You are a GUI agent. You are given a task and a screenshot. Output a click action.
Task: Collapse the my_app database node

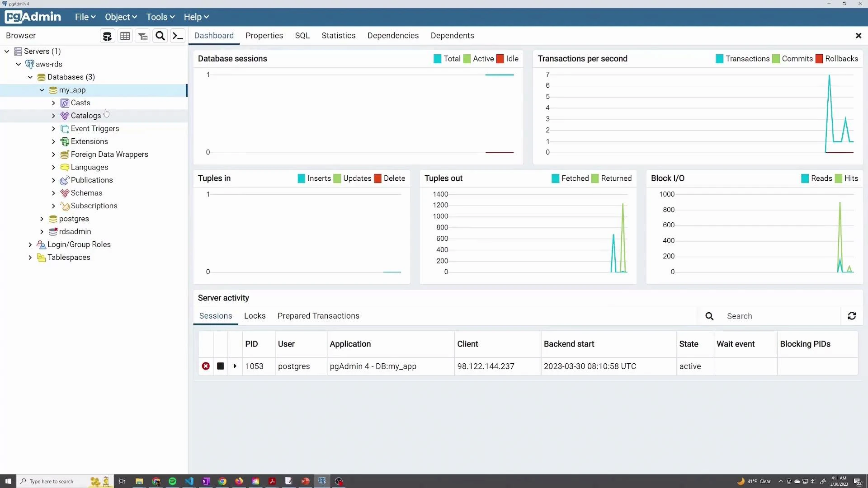(42, 90)
